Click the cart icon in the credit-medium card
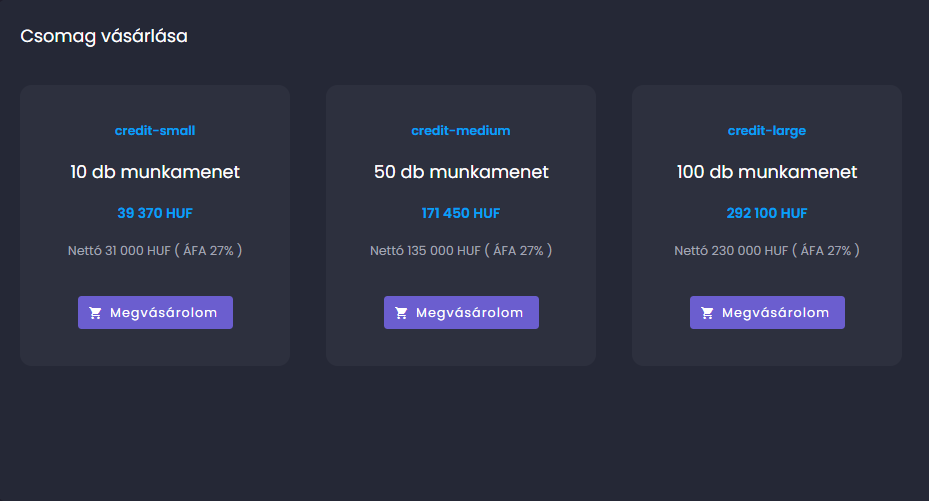This screenshot has height=501, width=929. (x=402, y=313)
